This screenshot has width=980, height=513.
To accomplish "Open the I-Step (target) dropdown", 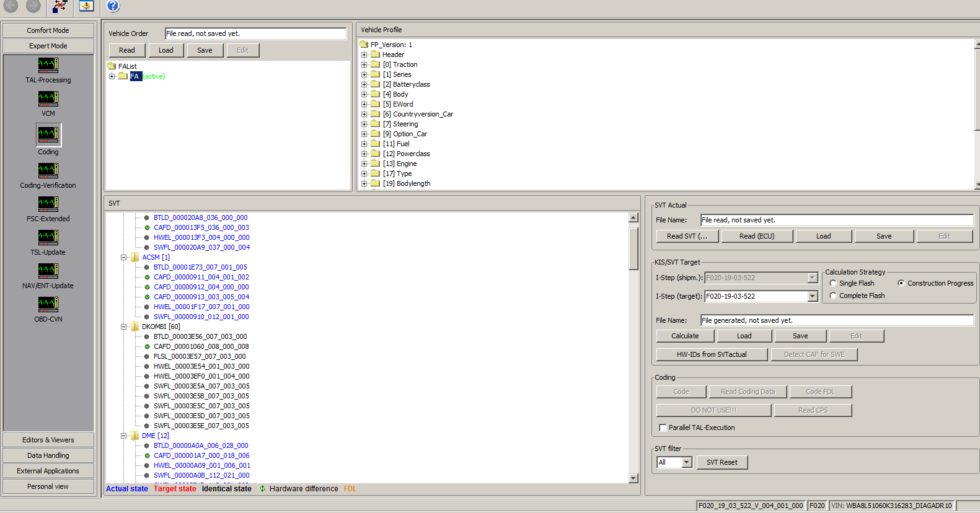I will coord(813,296).
